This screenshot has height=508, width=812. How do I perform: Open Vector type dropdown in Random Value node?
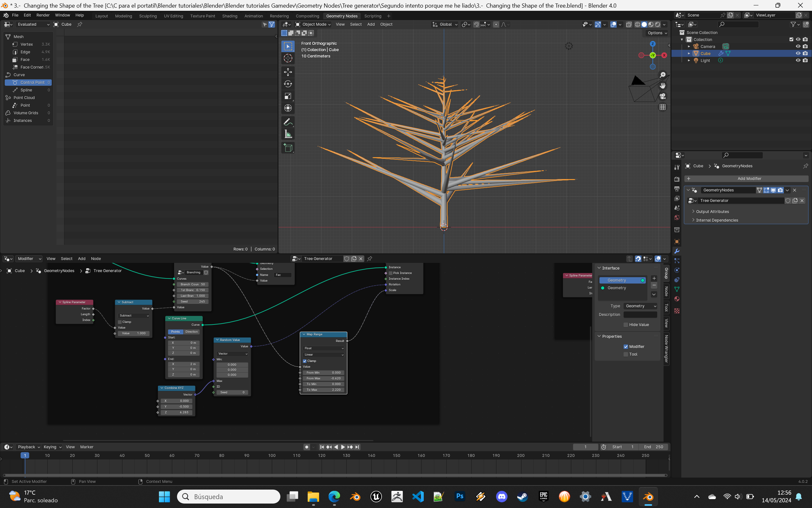(x=232, y=353)
